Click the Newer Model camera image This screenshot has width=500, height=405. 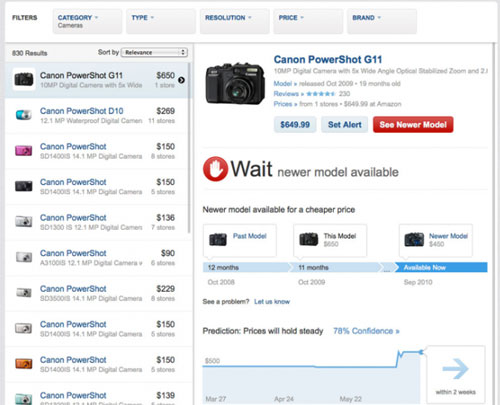click(414, 239)
